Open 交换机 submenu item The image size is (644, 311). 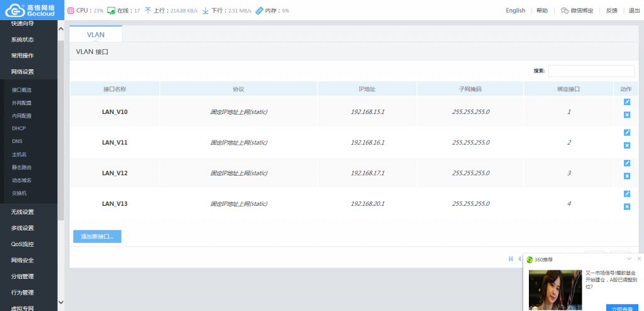click(x=19, y=193)
